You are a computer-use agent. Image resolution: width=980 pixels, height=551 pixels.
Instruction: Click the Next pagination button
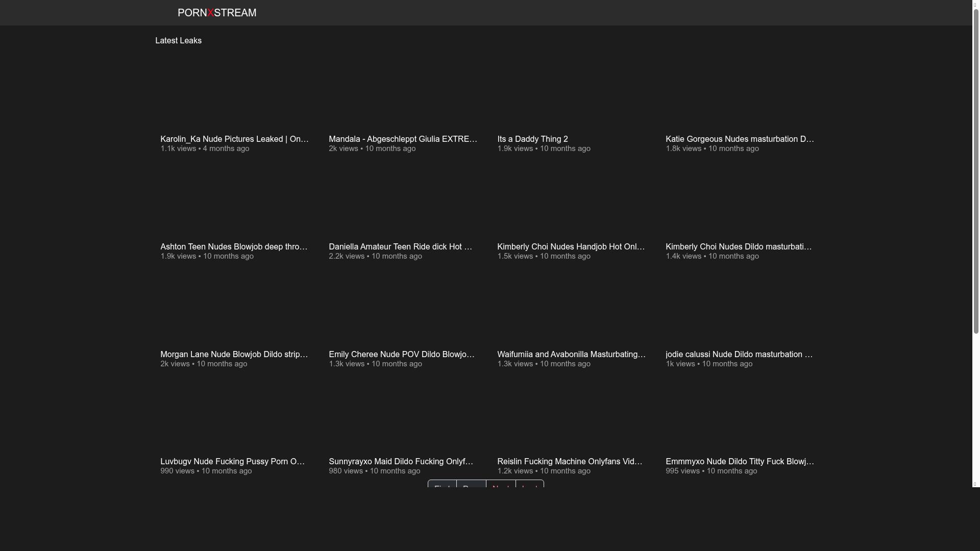click(501, 485)
